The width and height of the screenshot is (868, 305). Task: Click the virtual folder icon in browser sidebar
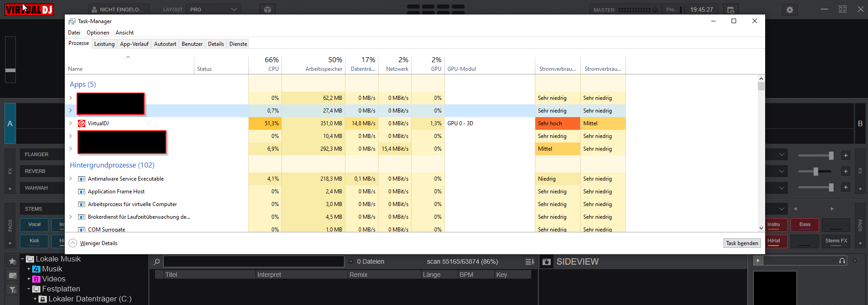coord(12,275)
